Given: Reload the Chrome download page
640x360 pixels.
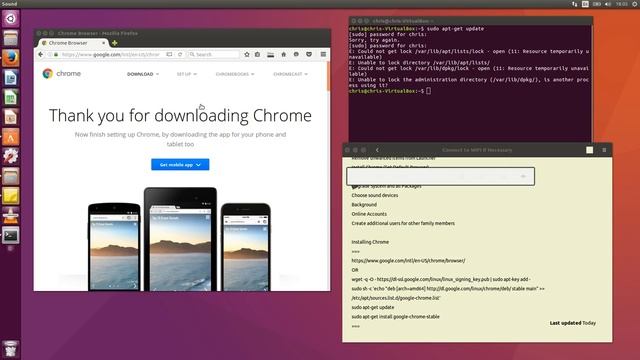Looking at the screenshot, I should click(180, 54).
